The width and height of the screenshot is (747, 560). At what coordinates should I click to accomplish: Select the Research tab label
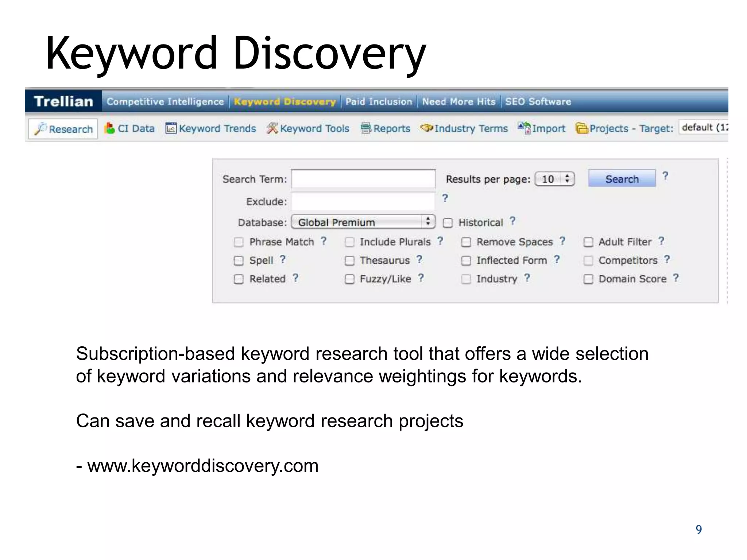(x=71, y=129)
